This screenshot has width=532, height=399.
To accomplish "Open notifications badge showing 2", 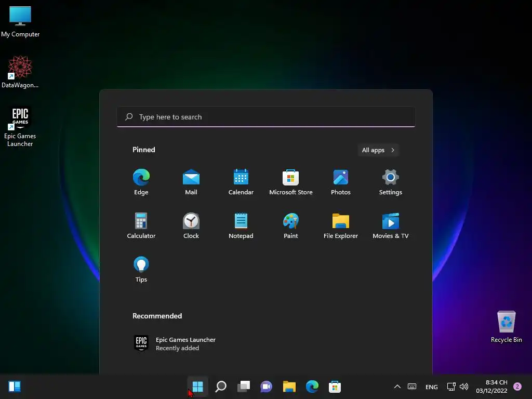I will coord(517,387).
